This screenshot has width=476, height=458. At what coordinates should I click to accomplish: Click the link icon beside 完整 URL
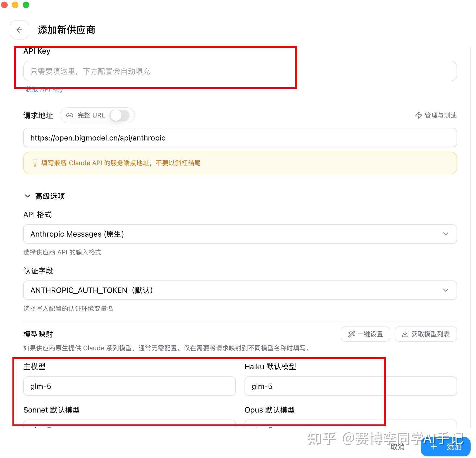[x=70, y=115]
